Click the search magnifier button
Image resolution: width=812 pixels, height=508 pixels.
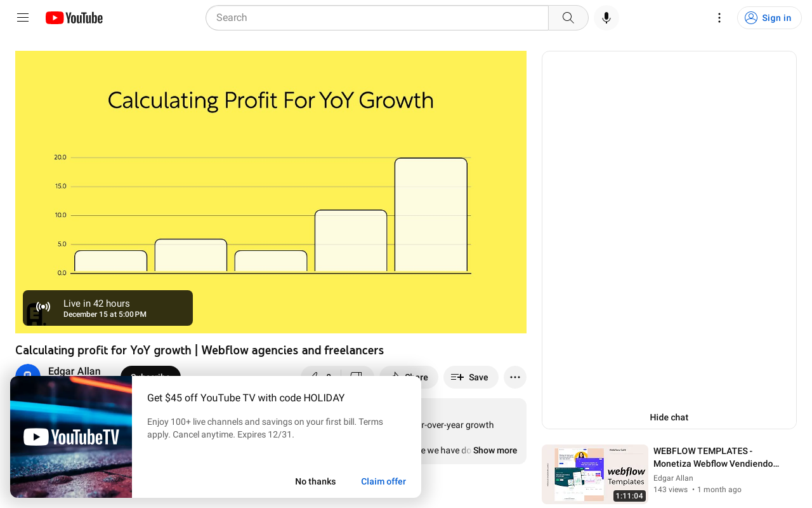point(568,18)
